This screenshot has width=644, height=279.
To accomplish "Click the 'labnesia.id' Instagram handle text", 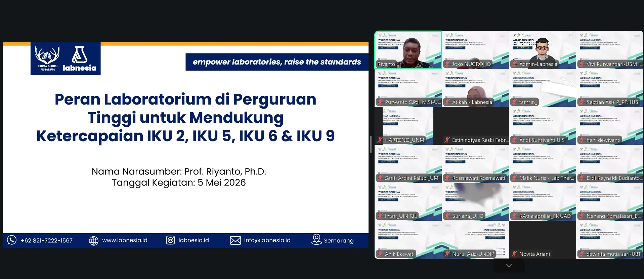I will pos(194,240).
